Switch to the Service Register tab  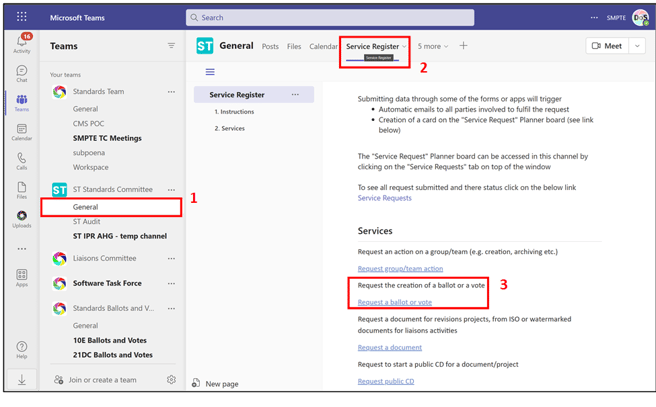point(372,46)
